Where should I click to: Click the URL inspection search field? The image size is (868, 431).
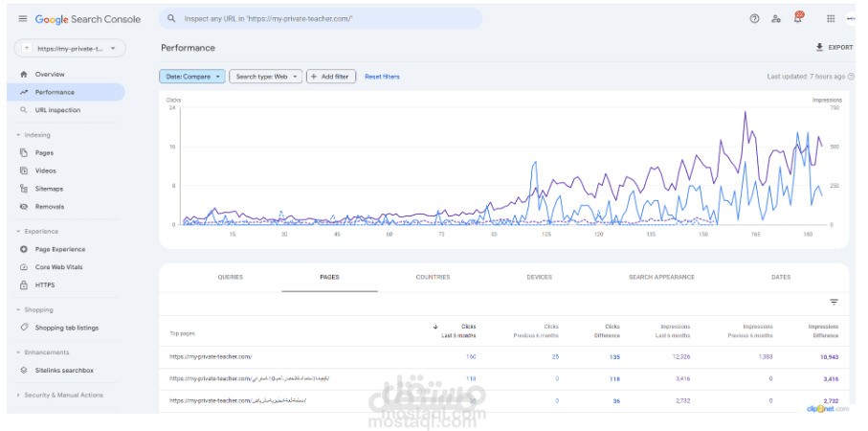tap(321, 19)
